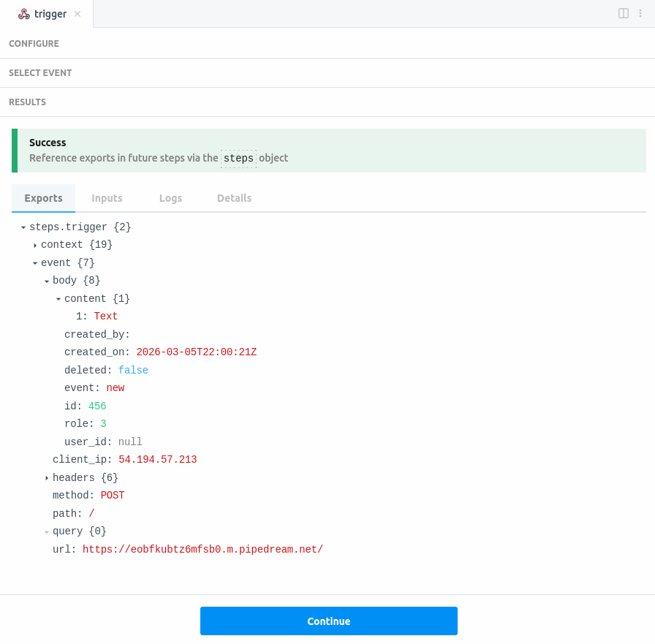Image resolution: width=655 pixels, height=644 pixels.
Task: Collapse the event {7} node
Action: pyautogui.click(x=35, y=262)
